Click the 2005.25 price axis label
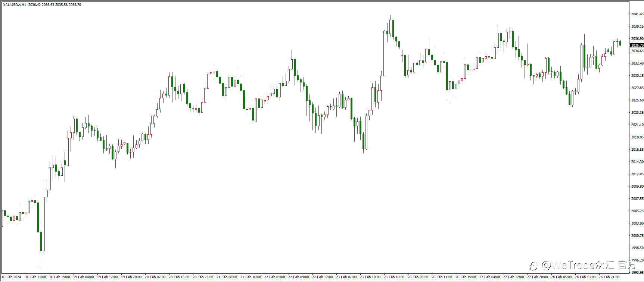644x282 pixels. click(x=637, y=211)
